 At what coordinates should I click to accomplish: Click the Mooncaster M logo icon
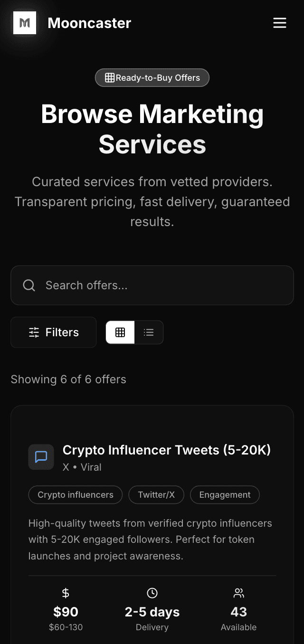click(x=25, y=23)
